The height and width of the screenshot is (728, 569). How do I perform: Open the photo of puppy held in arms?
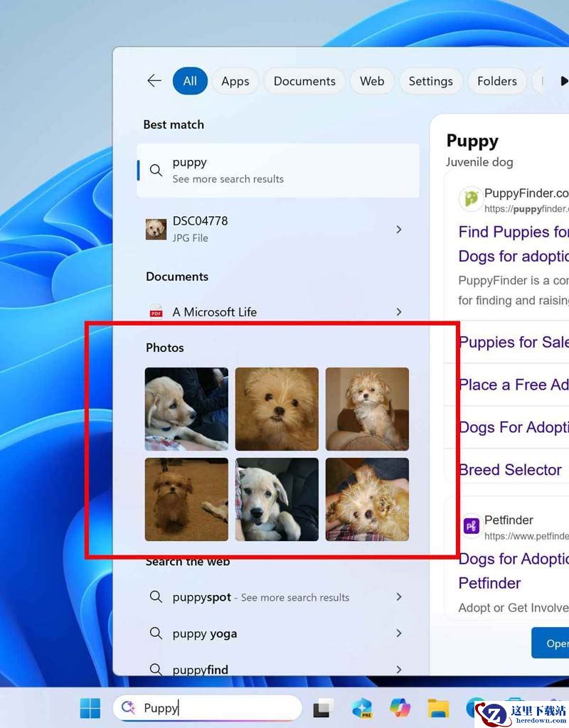click(x=368, y=500)
